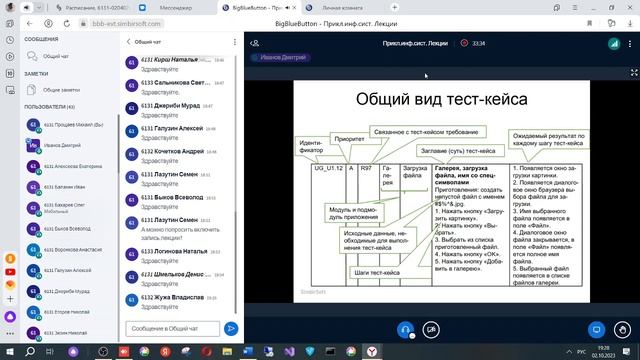Expand the tab list dropdown arrow
Image resolution: width=640 pixels, height=360 pixels.
[39, 8]
